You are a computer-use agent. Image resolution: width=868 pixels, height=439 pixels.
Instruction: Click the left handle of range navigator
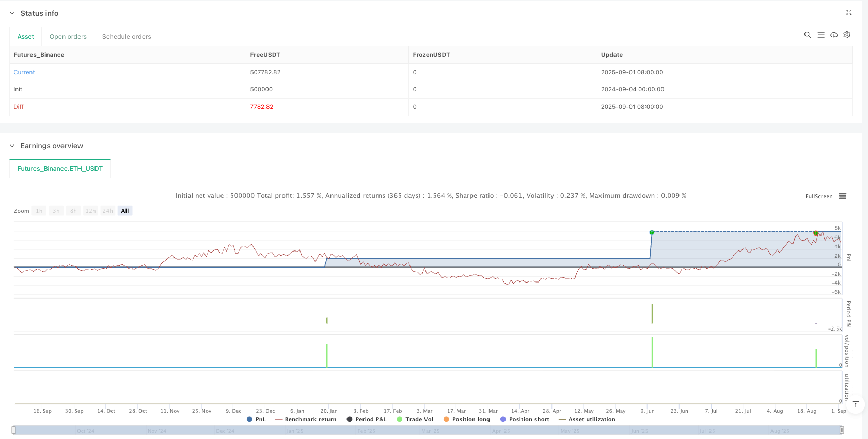(x=14, y=430)
